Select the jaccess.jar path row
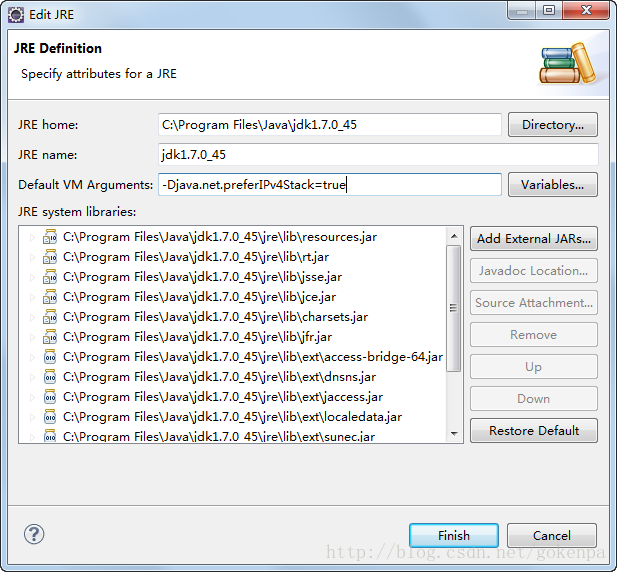 pos(223,397)
